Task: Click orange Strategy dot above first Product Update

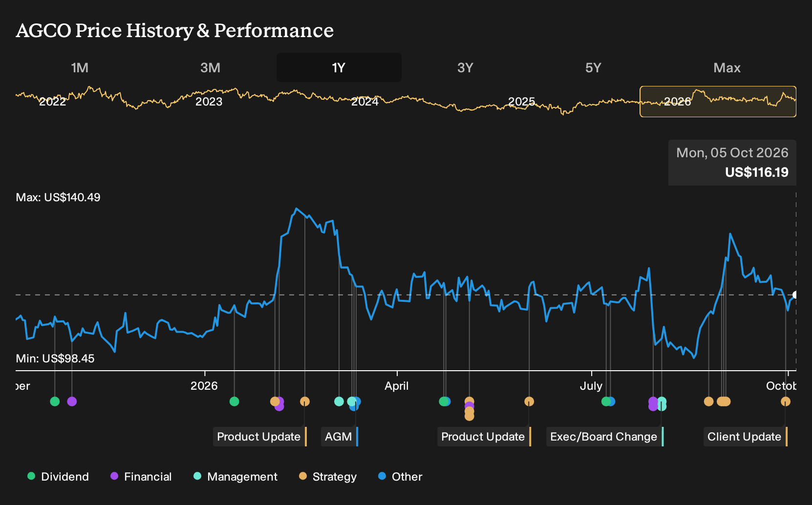Action: [305, 401]
